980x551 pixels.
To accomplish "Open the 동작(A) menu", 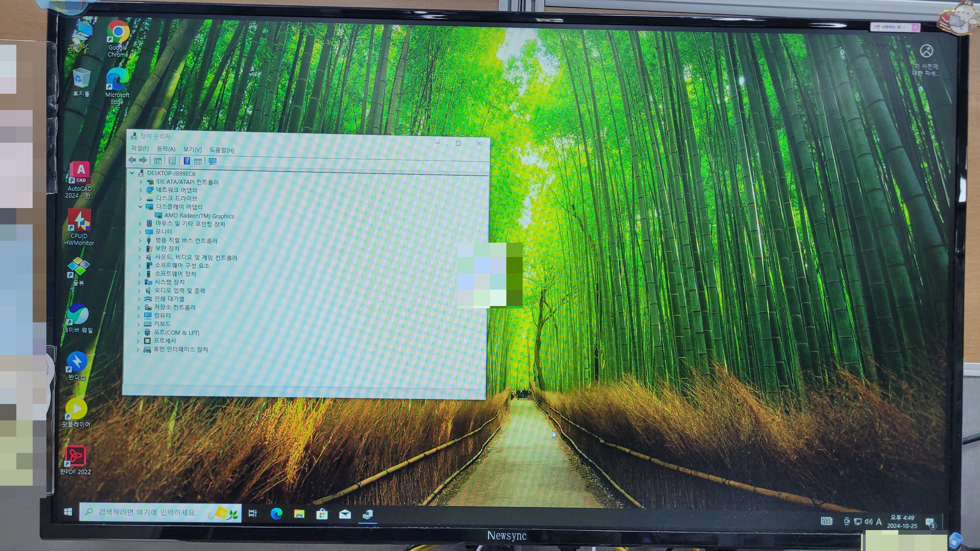I will pyautogui.click(x=166, y=149).
